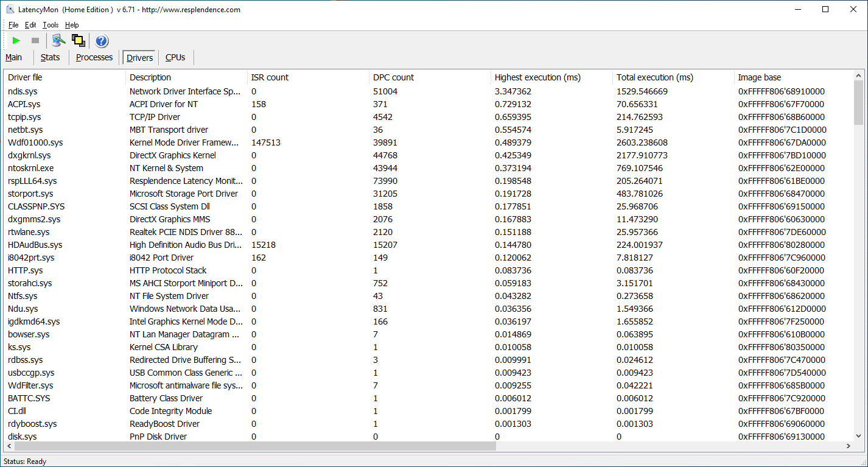Screen dimensions: 868x467
Task: Select the Ntfs.sys driver row
Action: (429, 296)
